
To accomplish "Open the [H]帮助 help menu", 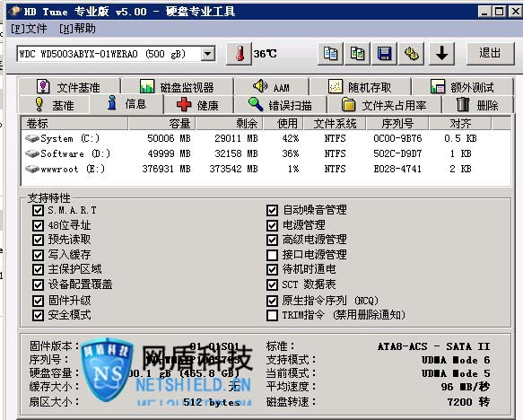I will pyautogui.click(x=77, y=29).
